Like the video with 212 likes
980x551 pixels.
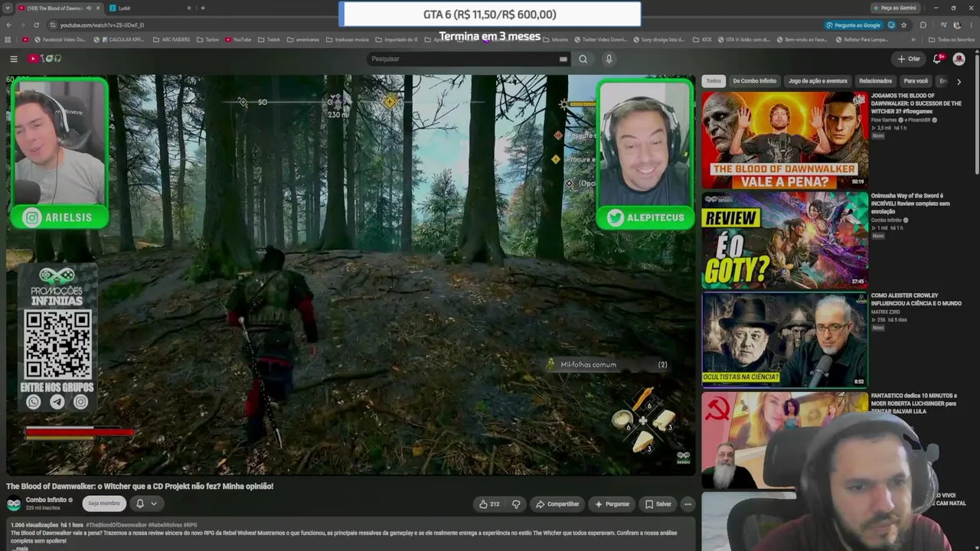tap(489, 504)
